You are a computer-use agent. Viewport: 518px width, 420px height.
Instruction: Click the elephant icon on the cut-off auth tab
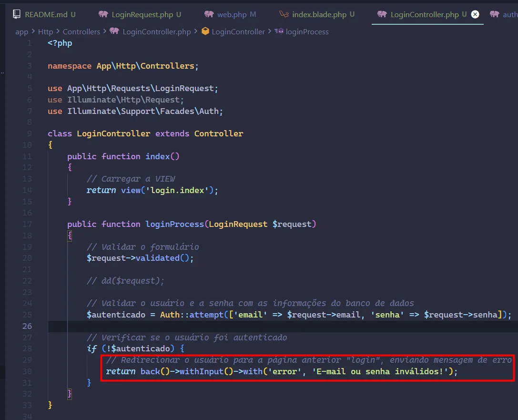(494, 14)
